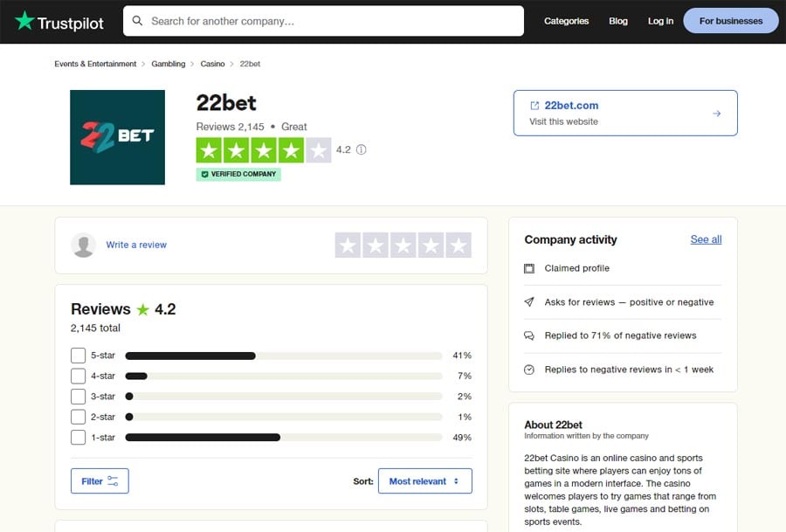Open the Categories menu
The width and height of the screenshot is (786, 532).
(x=566, y=21)
